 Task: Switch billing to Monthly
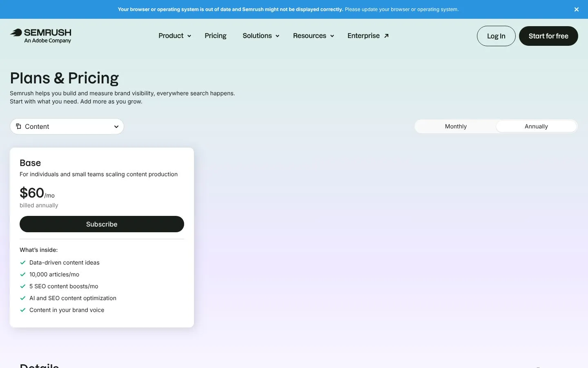pos(456,126)
